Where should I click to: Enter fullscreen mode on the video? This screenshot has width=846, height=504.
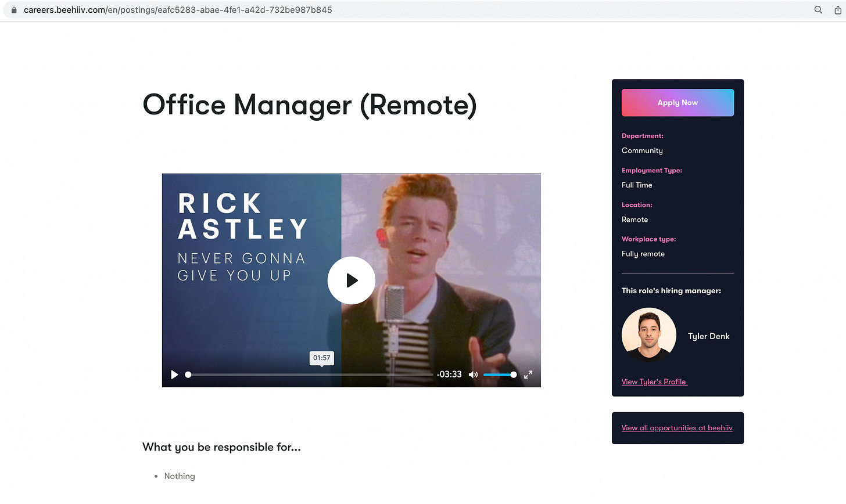pos(528,375)
